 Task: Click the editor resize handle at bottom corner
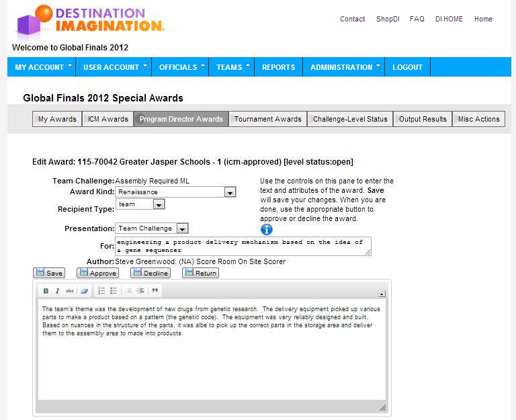[382, 408]
